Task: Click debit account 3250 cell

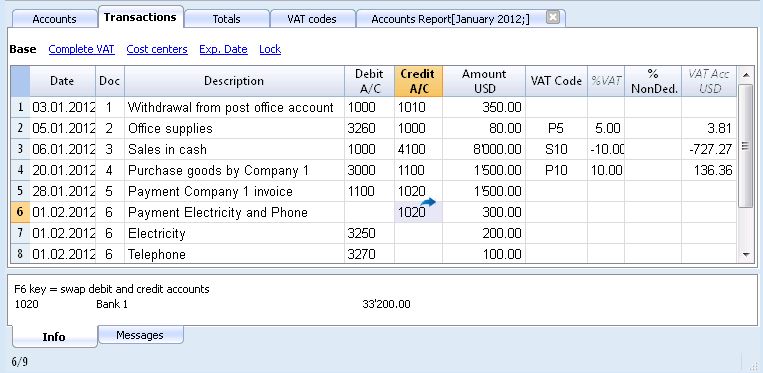Action: click(369, 233)
